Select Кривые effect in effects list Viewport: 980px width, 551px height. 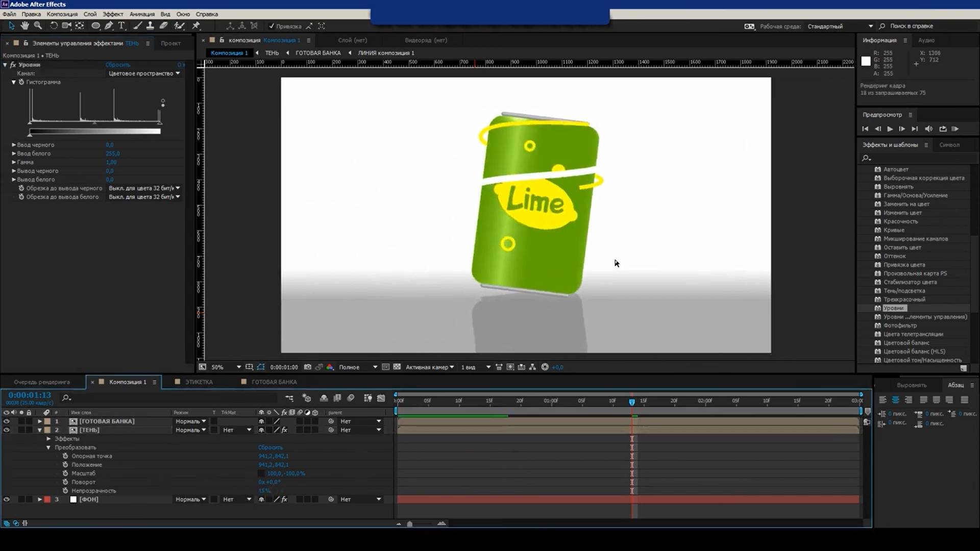(894, 230)
